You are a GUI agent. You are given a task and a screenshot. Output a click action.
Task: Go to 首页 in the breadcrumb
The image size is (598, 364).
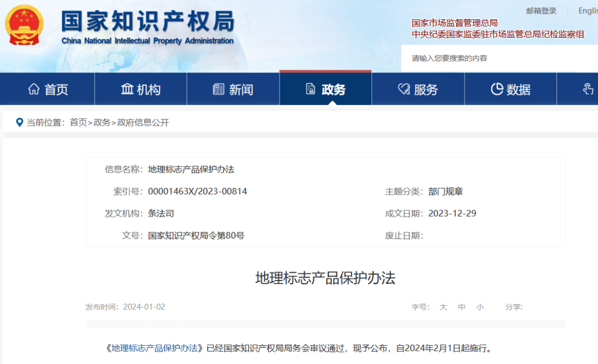pos(79,122)
